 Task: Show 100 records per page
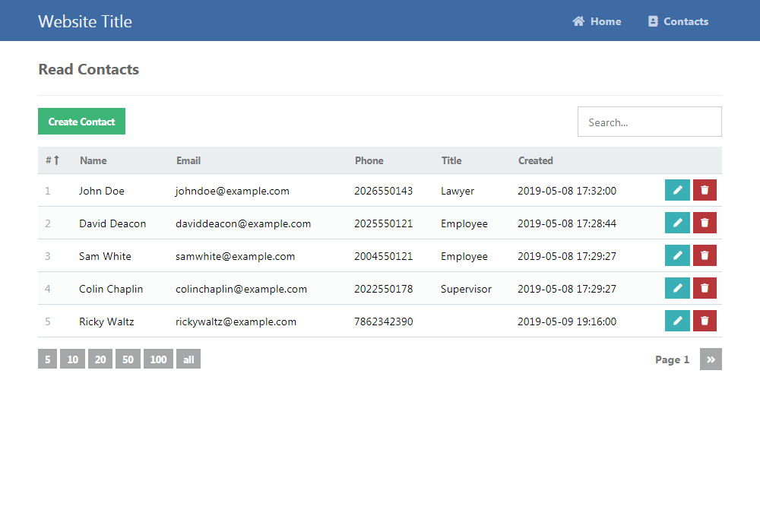pyautogui.click(x=159, y=359)
